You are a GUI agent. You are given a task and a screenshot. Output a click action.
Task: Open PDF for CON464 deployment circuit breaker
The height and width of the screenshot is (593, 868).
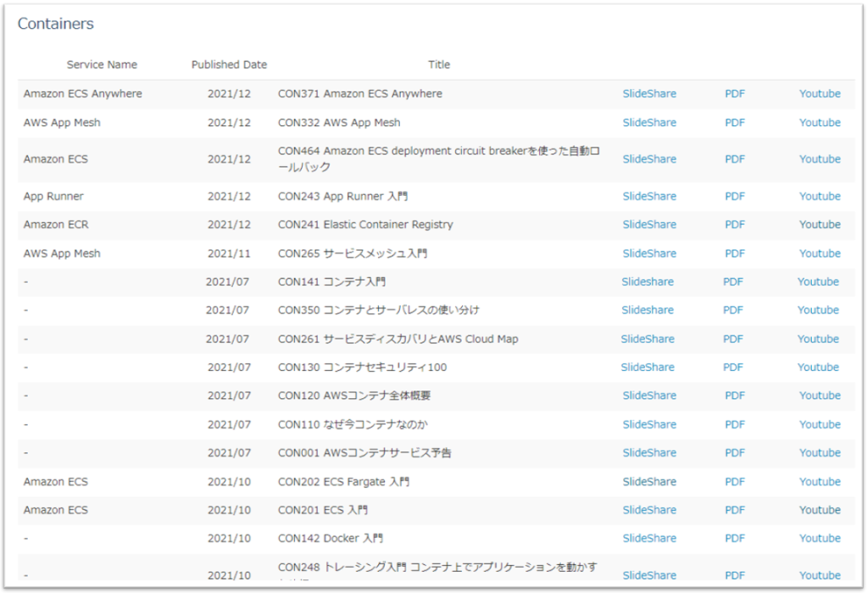(735, 158)
